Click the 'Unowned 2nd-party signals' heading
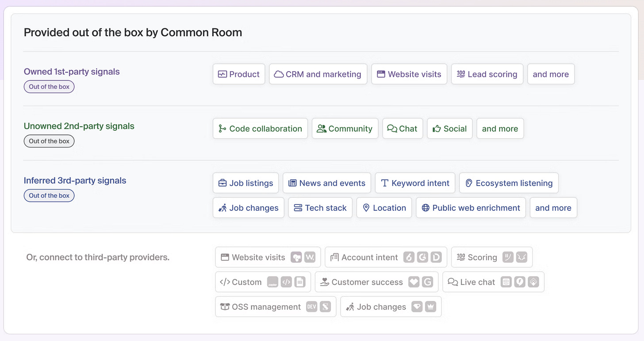The width and height of the screenshot is (644, 341). click(79, 126)
